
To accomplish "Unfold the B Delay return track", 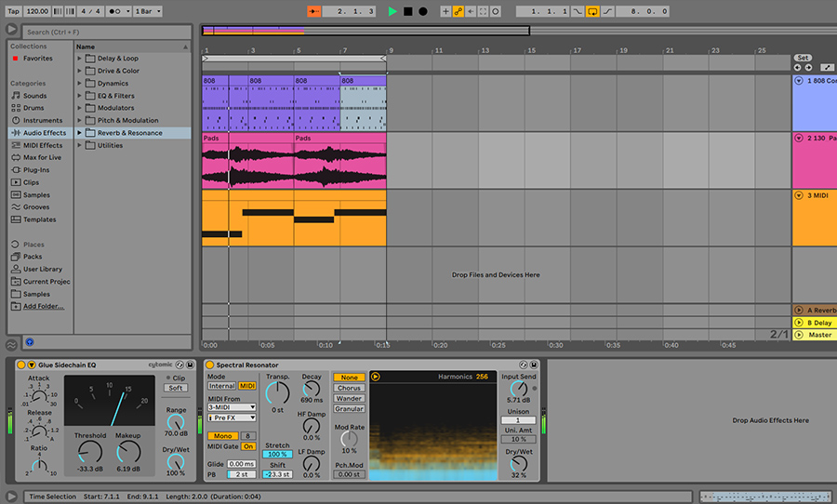I will 799,323.
